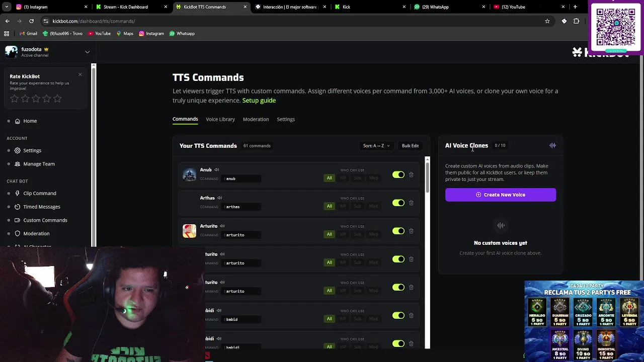644x362 pixels.
Task: Close the Rate KickBot card
Action: 80,75
